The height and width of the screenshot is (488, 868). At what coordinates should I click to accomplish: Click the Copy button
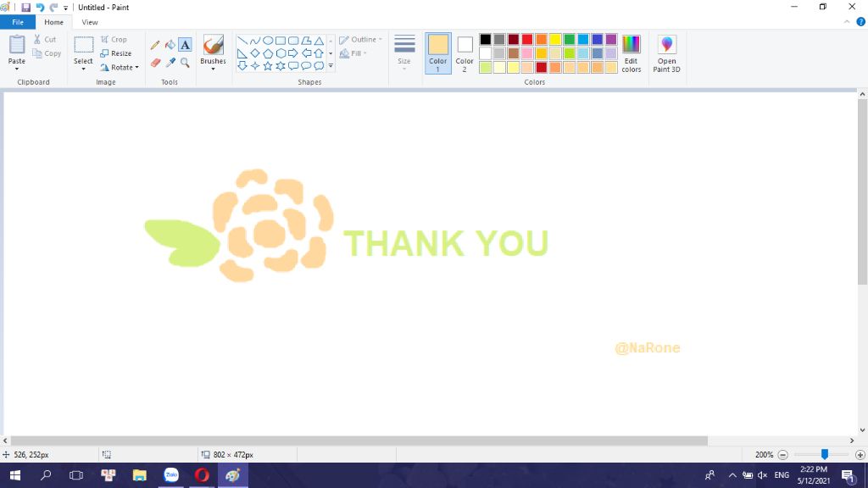47,53
